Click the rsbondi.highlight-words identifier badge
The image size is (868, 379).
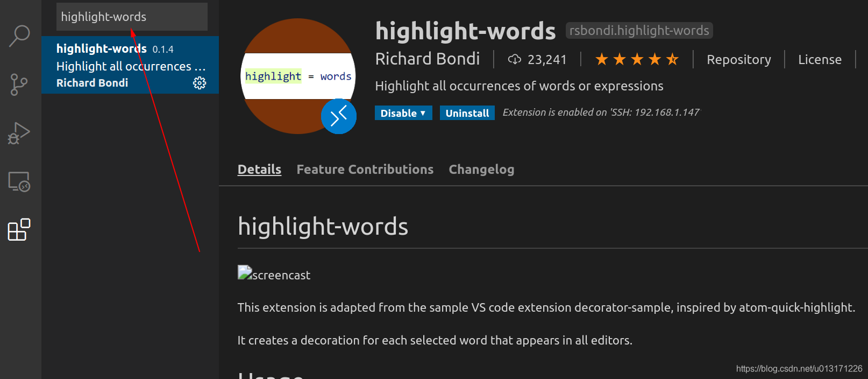tap(639, 31)
